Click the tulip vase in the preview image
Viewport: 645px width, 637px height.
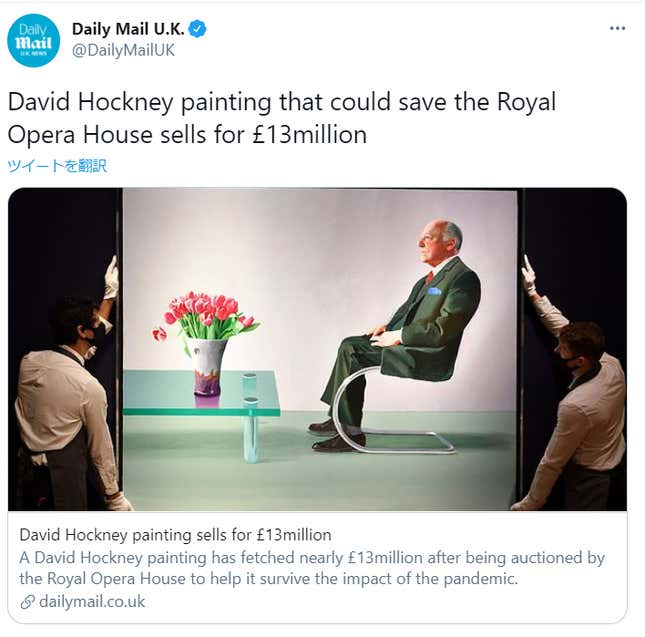click(x=207, y=343)
